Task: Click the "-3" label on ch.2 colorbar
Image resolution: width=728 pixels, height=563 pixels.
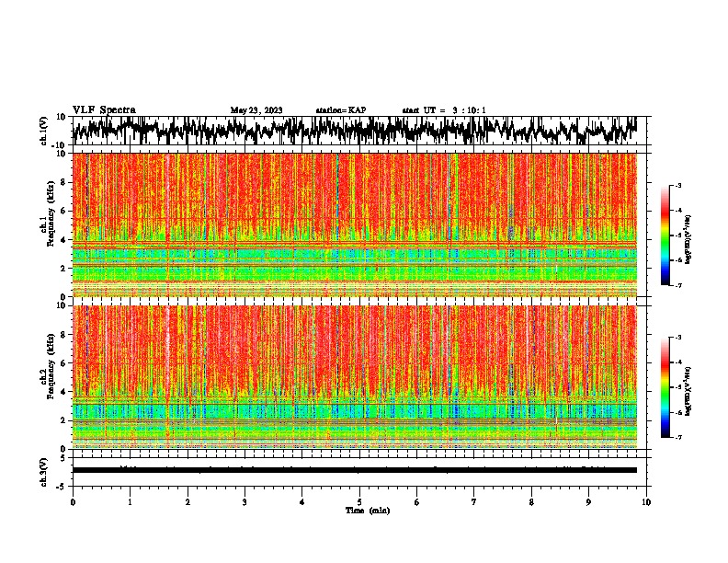Action: [x=678, y=338]
